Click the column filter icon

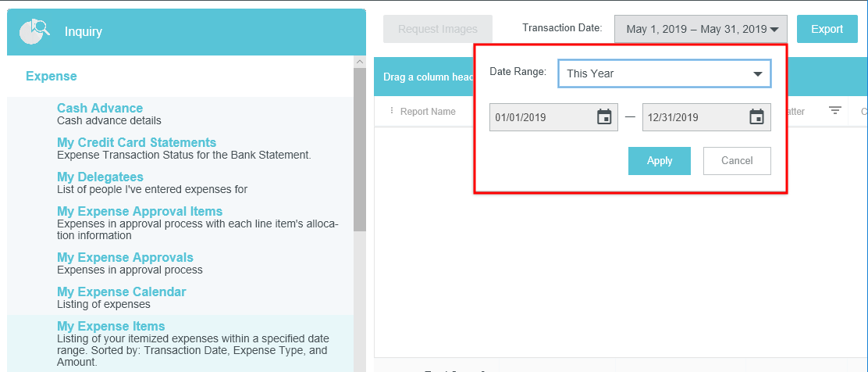835,111
